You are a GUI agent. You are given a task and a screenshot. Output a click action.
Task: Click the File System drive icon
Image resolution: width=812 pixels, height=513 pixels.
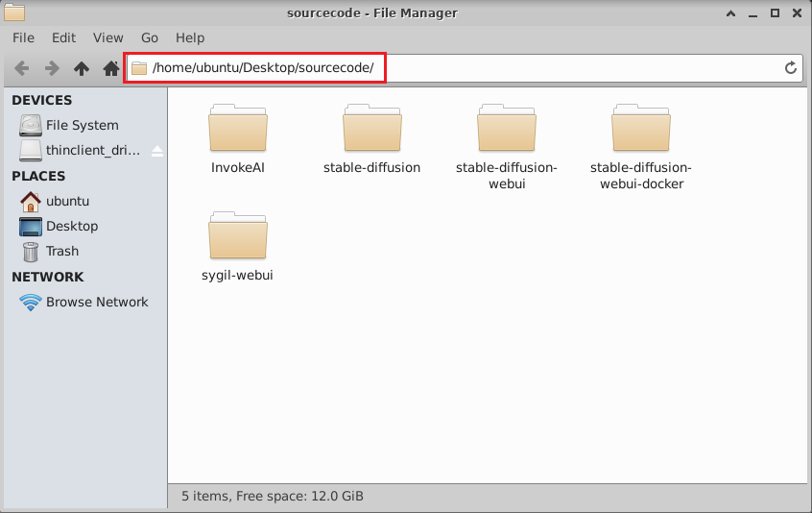(x=31, y=126)
